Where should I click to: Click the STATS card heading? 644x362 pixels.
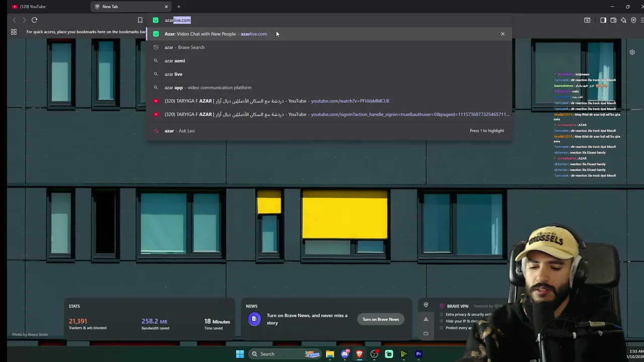[74, 306]
